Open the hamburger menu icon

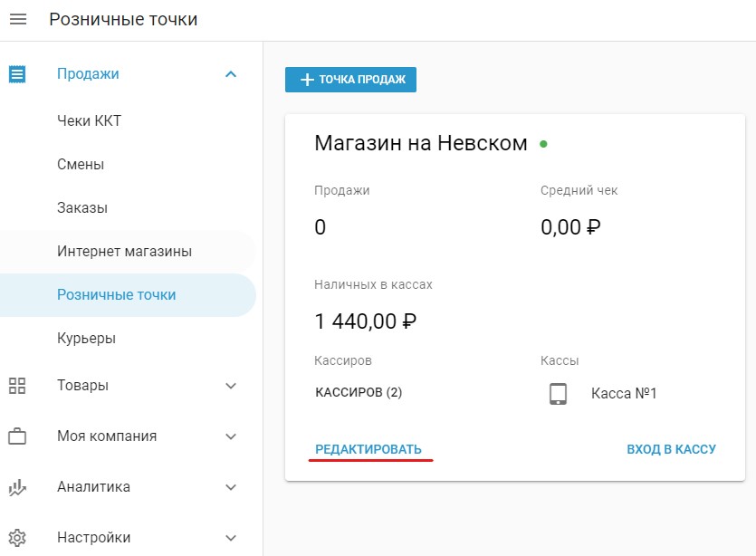[18, 19]
